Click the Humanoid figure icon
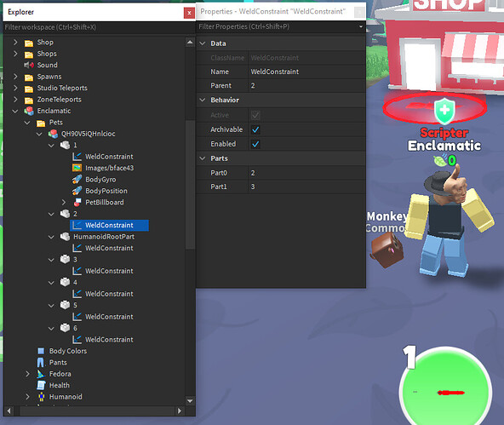The height and width of the screenshot is (425, 504). (41, 397)
